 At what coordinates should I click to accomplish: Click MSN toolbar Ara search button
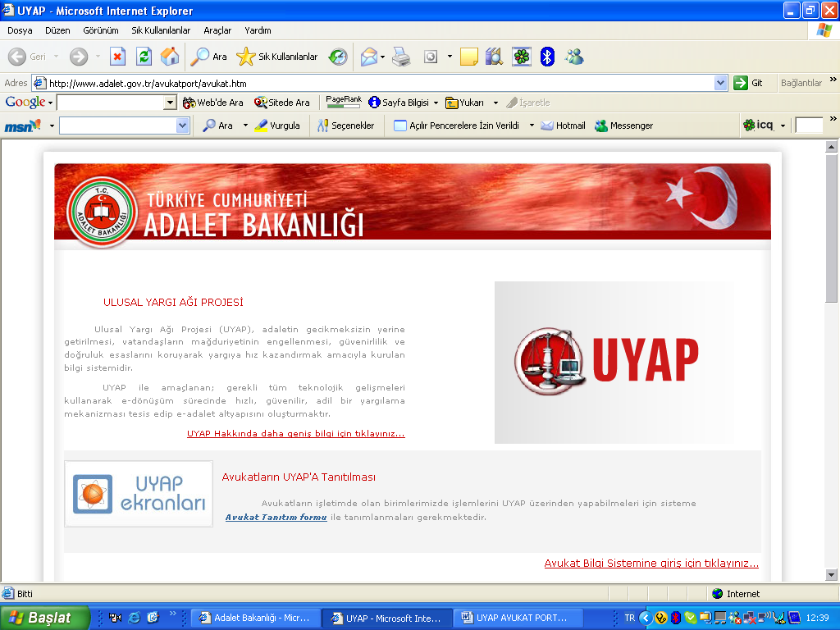pos(217,126)
